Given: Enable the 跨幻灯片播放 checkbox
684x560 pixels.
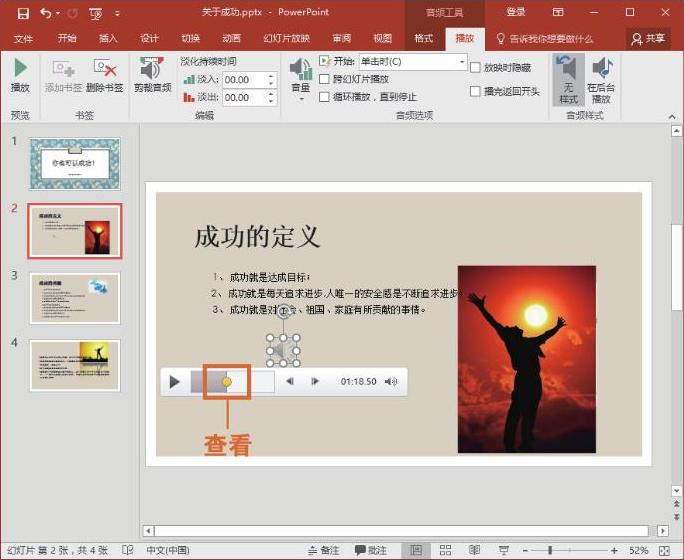Looking at the screenshot, I should click(325, 79).
